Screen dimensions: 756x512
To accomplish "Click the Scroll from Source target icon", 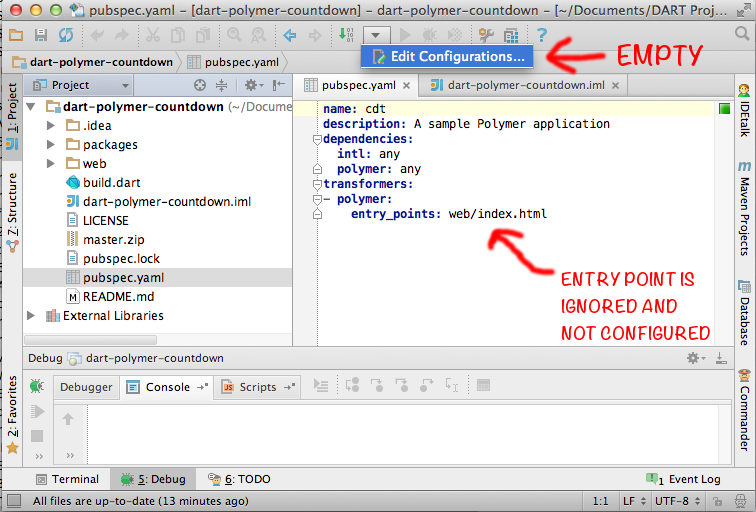I will 200,86.
